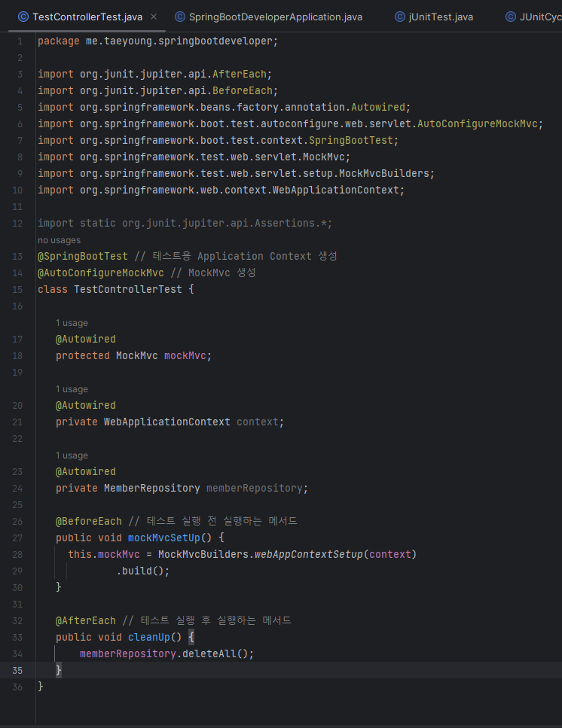Click the static Assertions import on line 12
Image resolution: width=562 pixels, height=728 pixels.
185,224
